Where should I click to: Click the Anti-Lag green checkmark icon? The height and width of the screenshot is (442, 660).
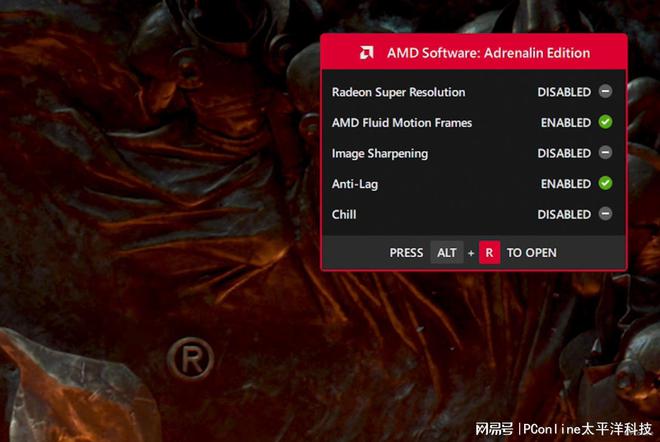coord(605,183)
